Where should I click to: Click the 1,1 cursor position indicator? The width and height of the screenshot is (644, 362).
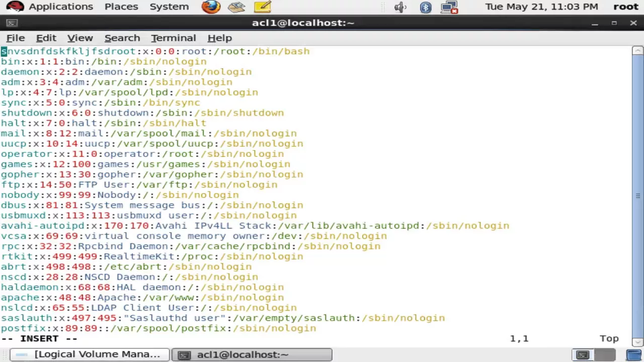pyautogui.click(x=519, y=338)
